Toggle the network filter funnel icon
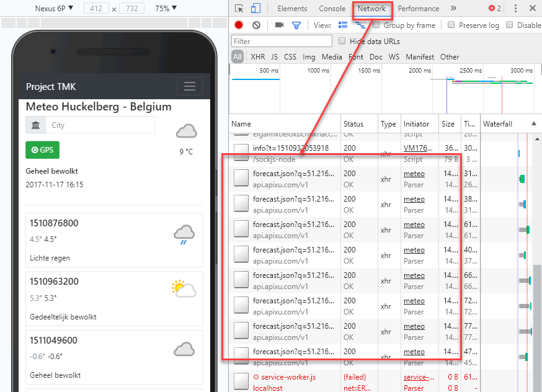 [x=296, y=25]
